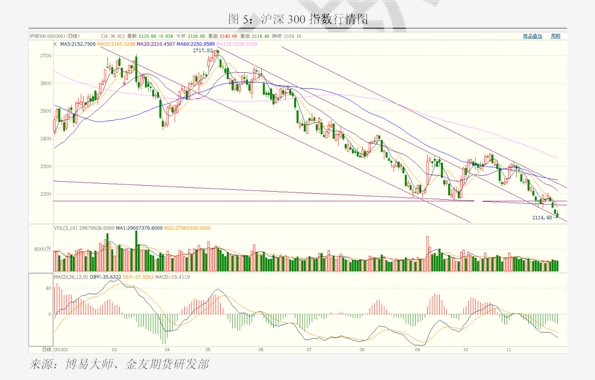The height and width of the screenshot is (380, 595).
Task: Select the 03 month label on the time axis
Action: click(114, 350)
